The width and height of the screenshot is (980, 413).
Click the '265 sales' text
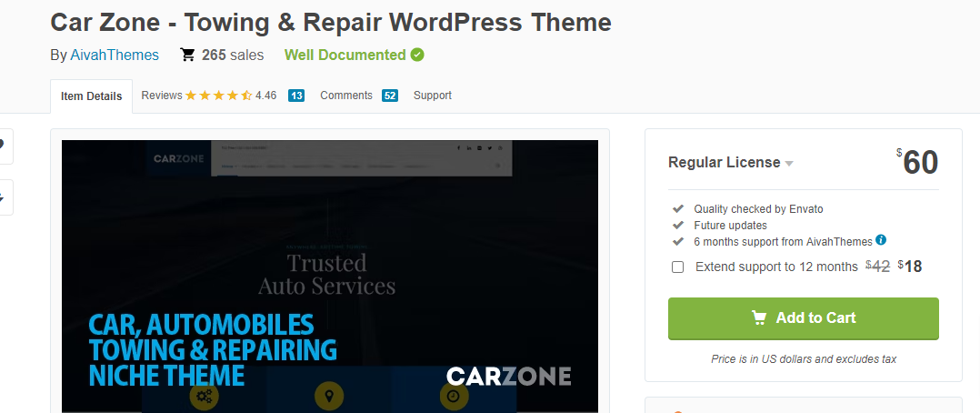pos(233,55)
